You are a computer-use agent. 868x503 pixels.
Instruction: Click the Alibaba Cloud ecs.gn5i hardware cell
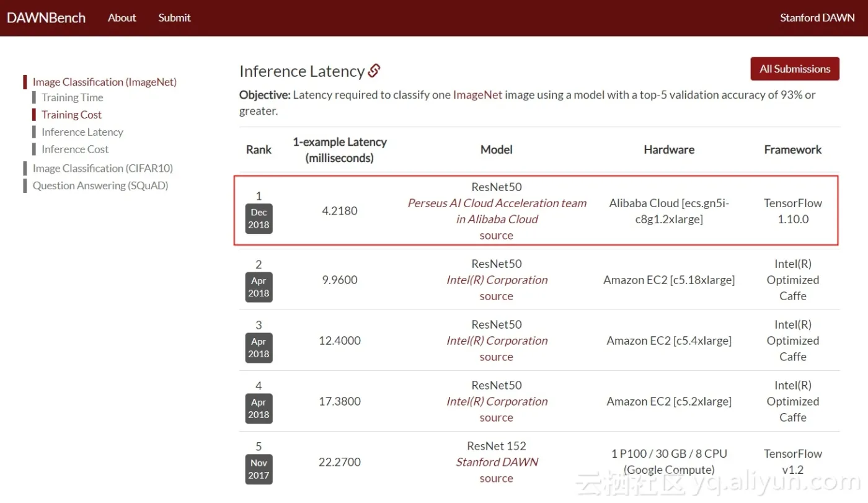[669, 211]
